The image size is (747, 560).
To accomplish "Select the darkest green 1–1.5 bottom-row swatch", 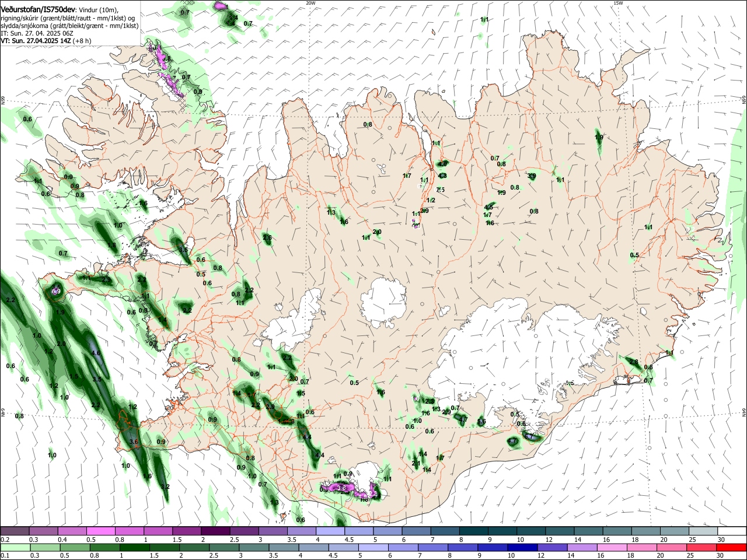I will [134, 548].
